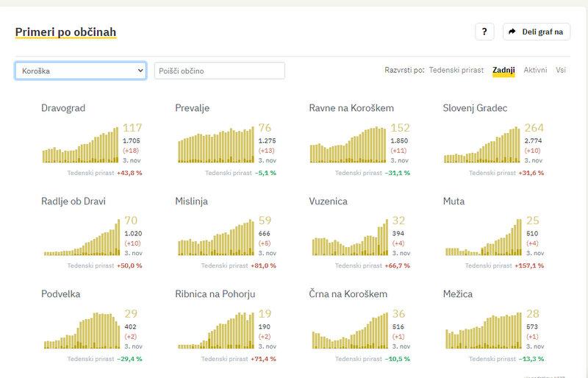The width and height of the screenshot is (588, 378).
Task: Click the Mislinja bar chart
Action: point(215,238)
